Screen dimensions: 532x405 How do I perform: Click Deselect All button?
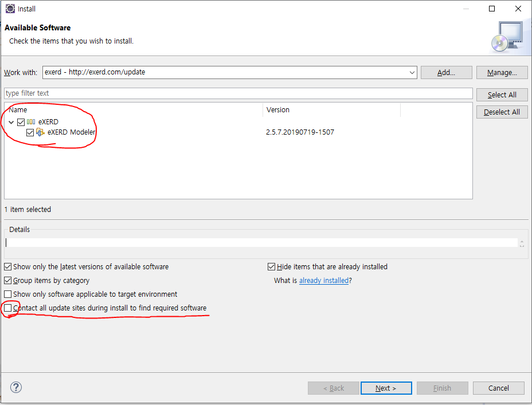point(502,112)
